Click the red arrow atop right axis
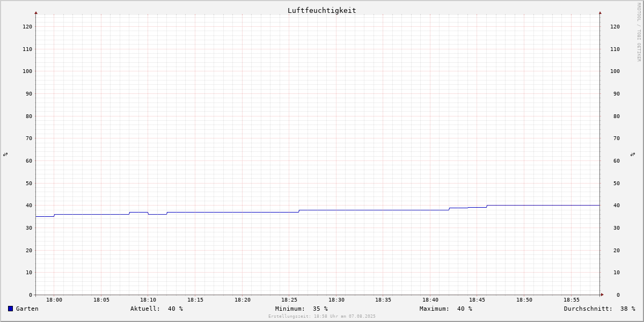This screenshot has width=644, height=322. pos(600,12)
